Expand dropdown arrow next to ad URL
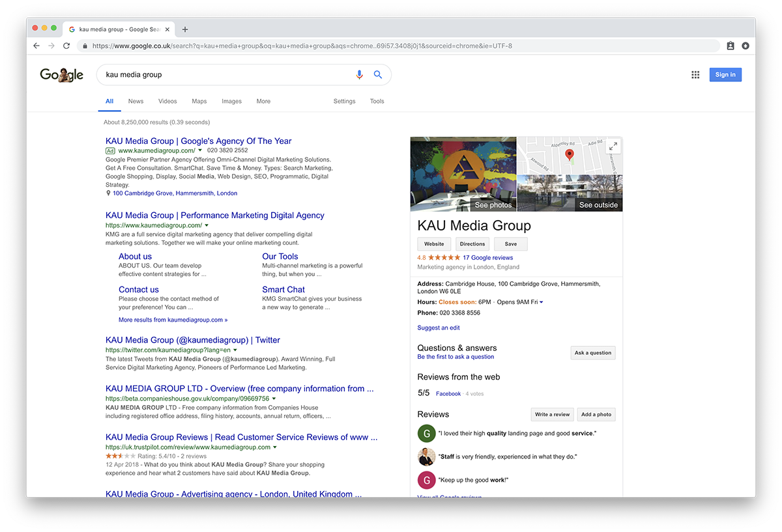Image resolution: width=782 pixels, height=532 pixels. pos(200,150)
